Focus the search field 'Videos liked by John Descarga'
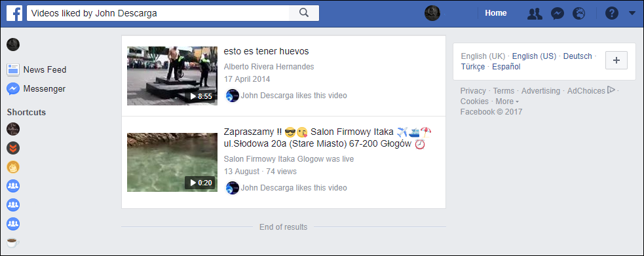The width and height of the screenshot is (644, 256). (x=158, y=13)
